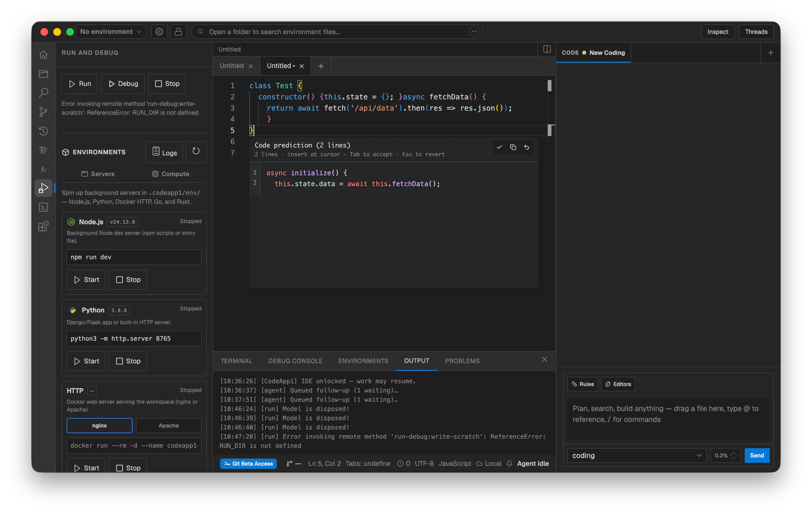Open the DEBUG CONSOLE panel tab

(295, 361)
